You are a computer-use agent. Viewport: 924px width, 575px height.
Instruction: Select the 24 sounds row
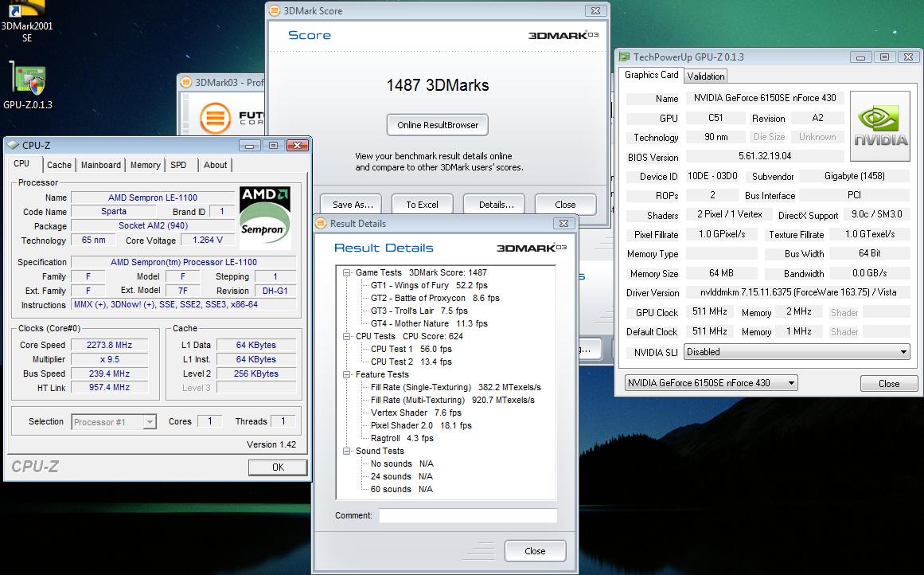tap(402, 476)
